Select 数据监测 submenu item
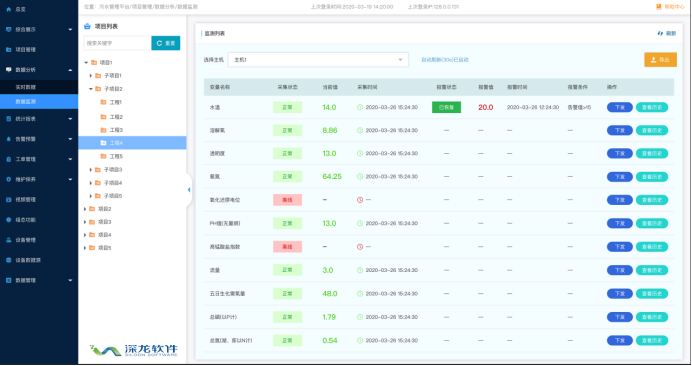The image size is (692, 366). click(x=39, y=102)
